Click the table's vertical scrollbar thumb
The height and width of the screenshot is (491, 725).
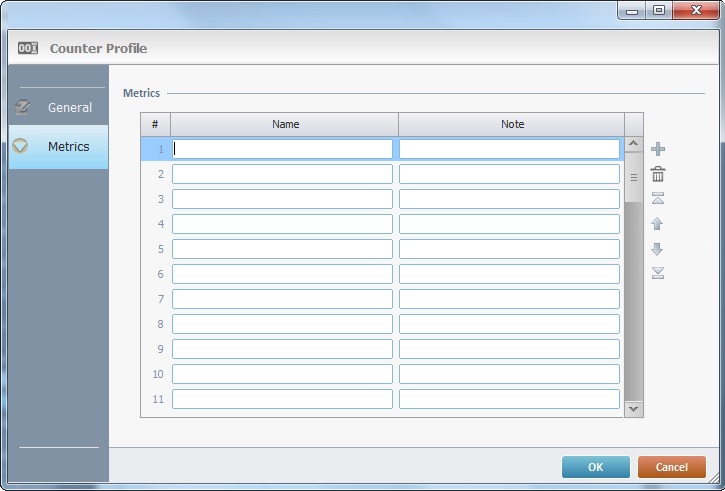633,177
